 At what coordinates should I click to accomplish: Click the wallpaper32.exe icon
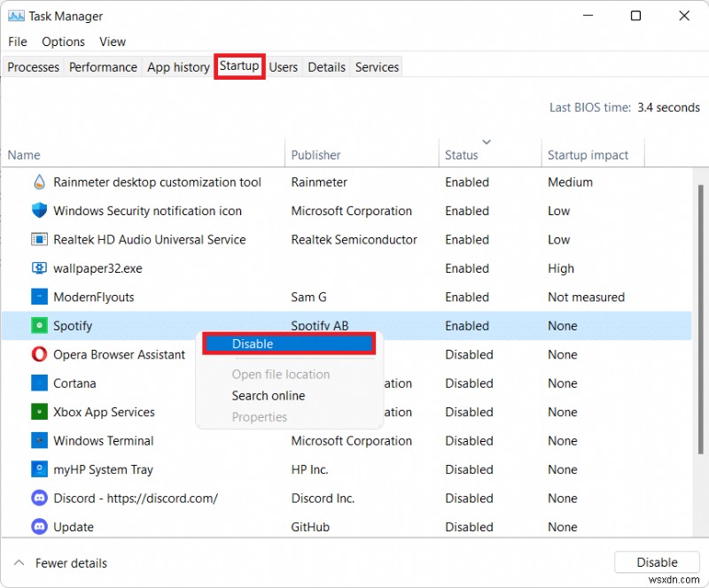click(39, 268)
